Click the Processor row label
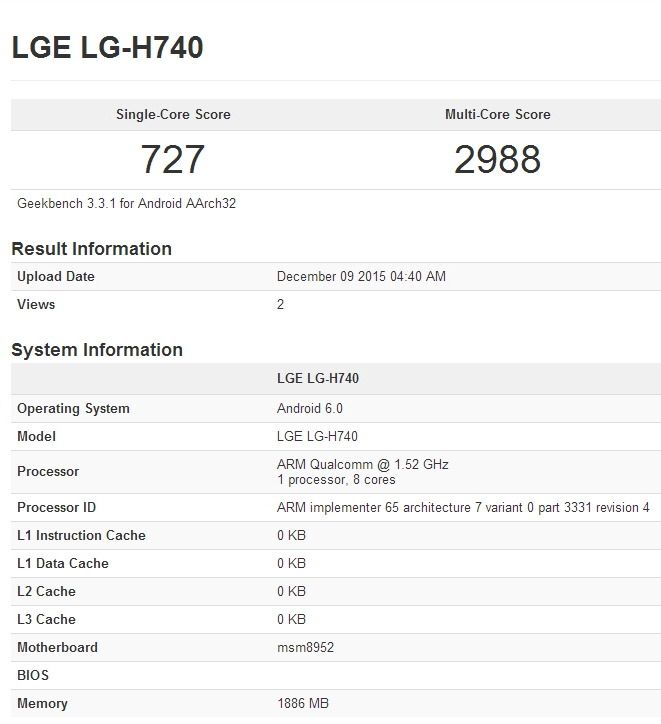This screenshot has height=724, width=661. pyautogui.click(x=48, y=471)
